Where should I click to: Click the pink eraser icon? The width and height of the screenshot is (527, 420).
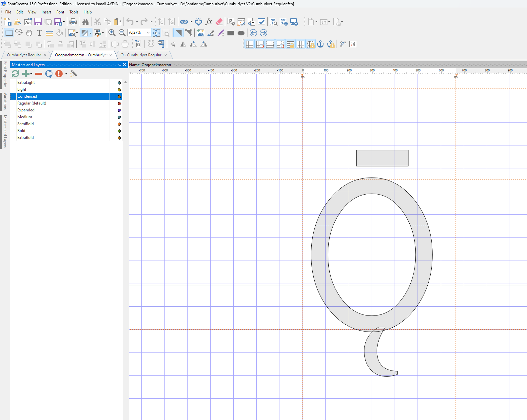pyautogui.click(x=219, y=22)
